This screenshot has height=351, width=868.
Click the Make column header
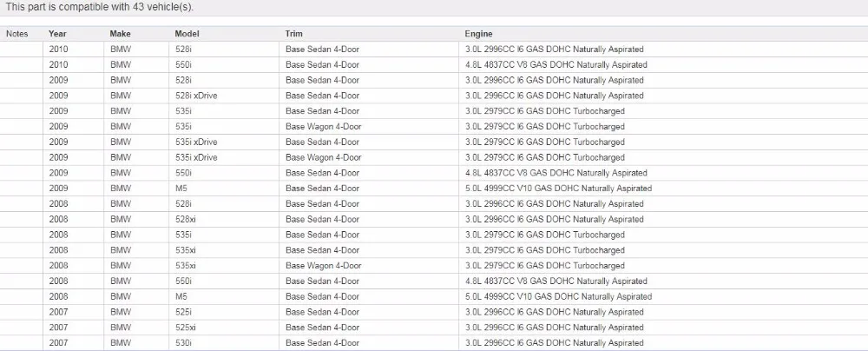tap(120, 34)
